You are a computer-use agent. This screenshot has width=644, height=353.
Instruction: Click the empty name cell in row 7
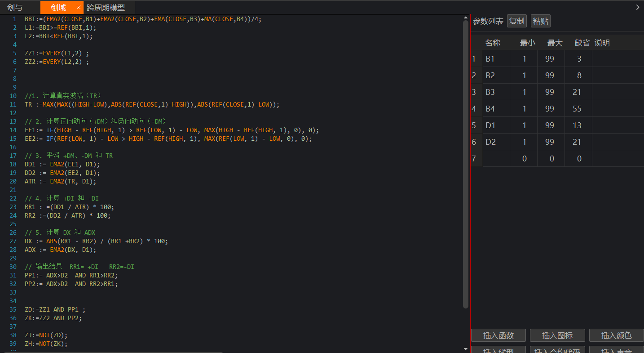pyautogui.click(x=496, y=159)
